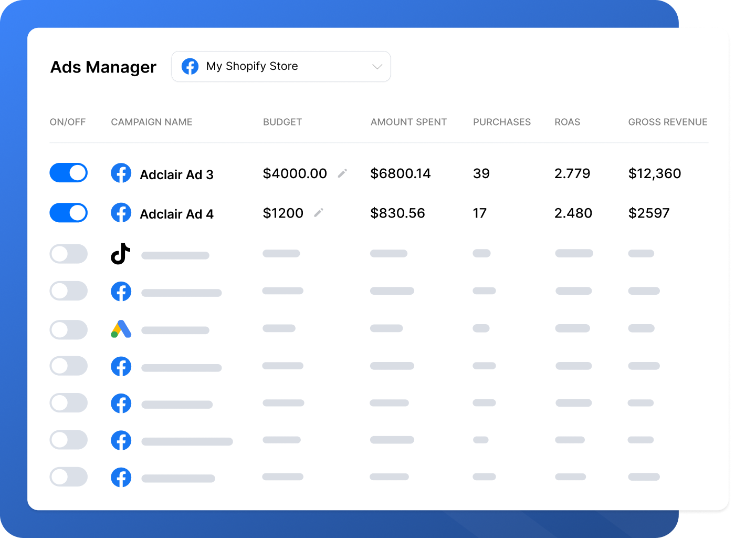Select the $1200 budget value

coord(283,213)
